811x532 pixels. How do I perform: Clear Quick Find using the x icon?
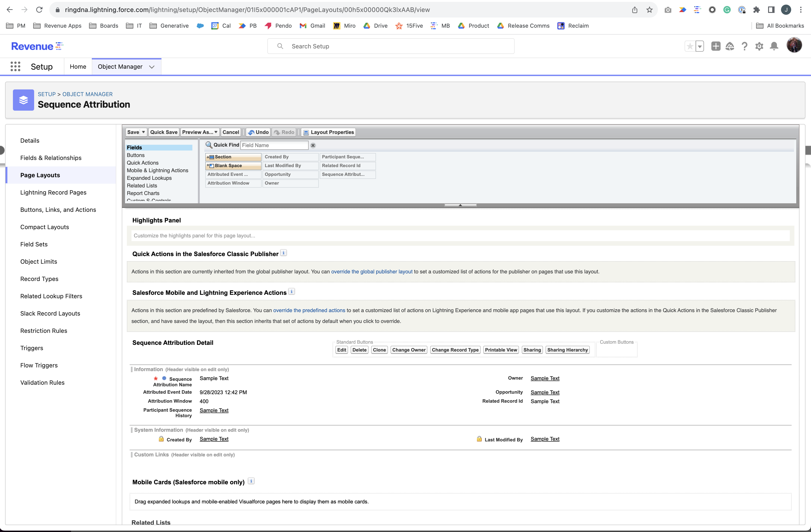(x=313, y=145)
